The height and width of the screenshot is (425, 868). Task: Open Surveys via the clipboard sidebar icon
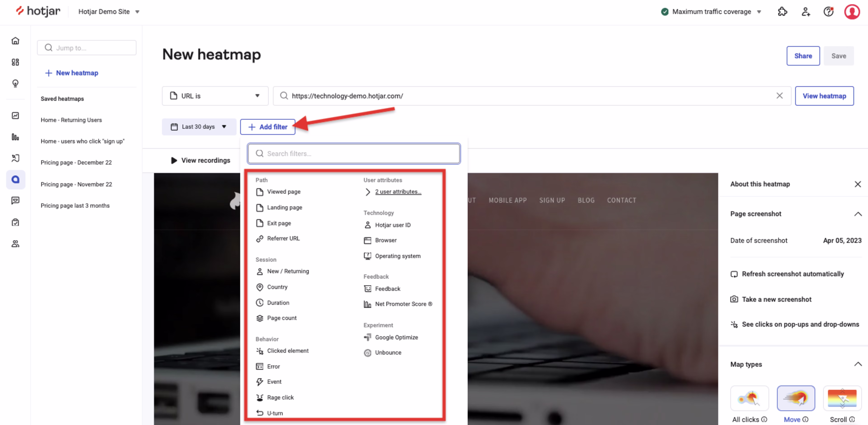point(16,222)
